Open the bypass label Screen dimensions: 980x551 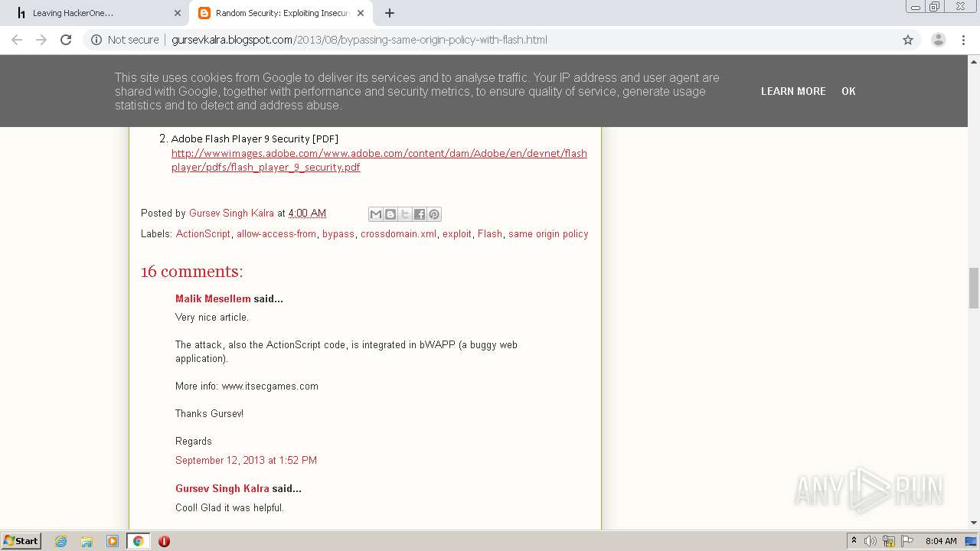pos(338,234)
